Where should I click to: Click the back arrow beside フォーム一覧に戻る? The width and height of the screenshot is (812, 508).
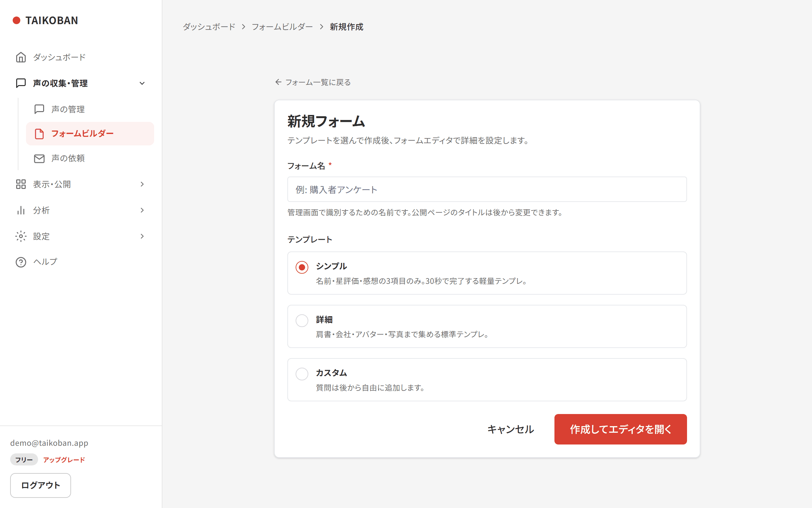[278, 82]
